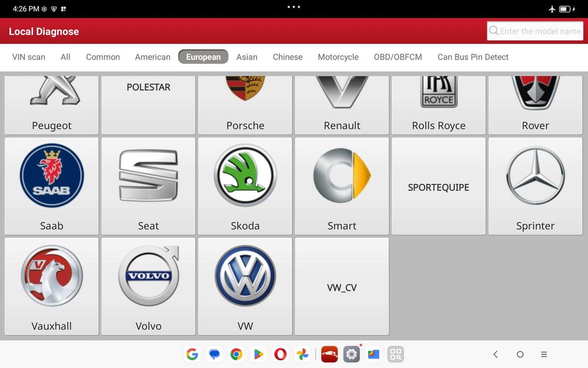Open the Rolls Royce brand tile
The height and width of the screenshot is (368, 588).
439,105
